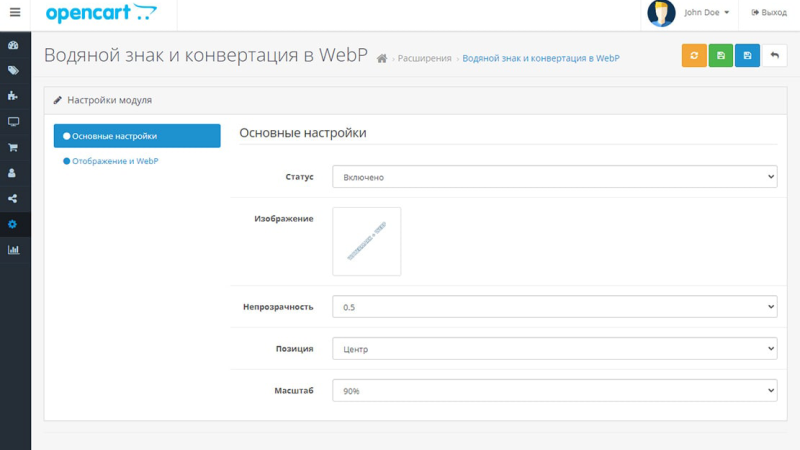Open John Doe user dropdown

tap(707, 12)
